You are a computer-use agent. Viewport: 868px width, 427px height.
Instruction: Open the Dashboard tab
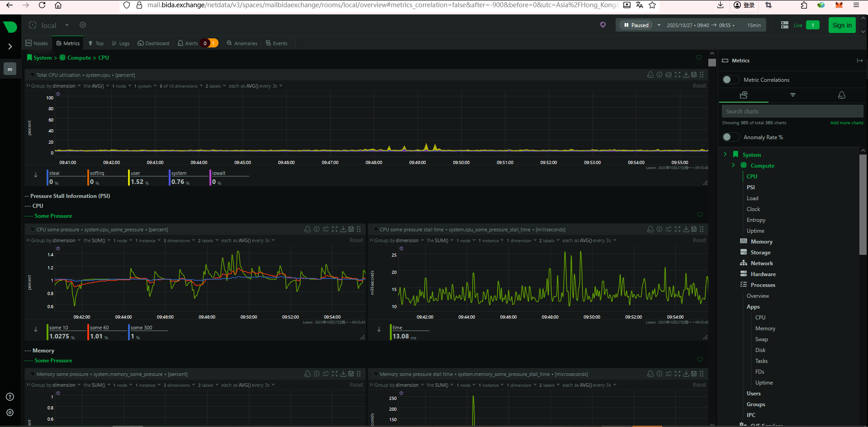click(x=154, y=43)
